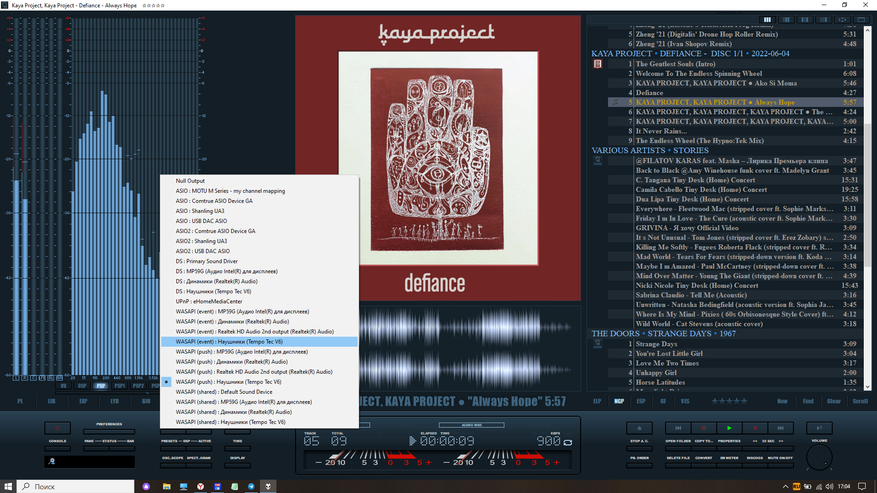Choose WASAPI (push) : Динамики (Realtek(R) Audio)
877x493 pixels.
point(259,362)
